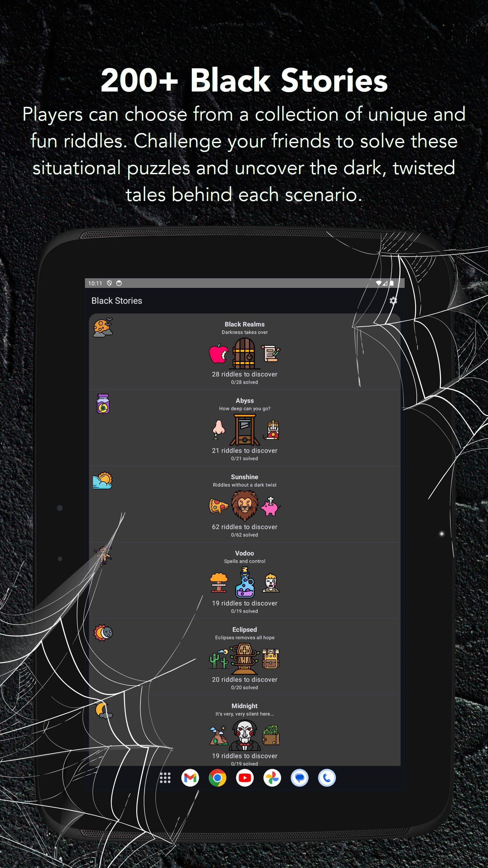
Task: Select 'It's very, very silent here...' subtitle
Action: point(245,714)
